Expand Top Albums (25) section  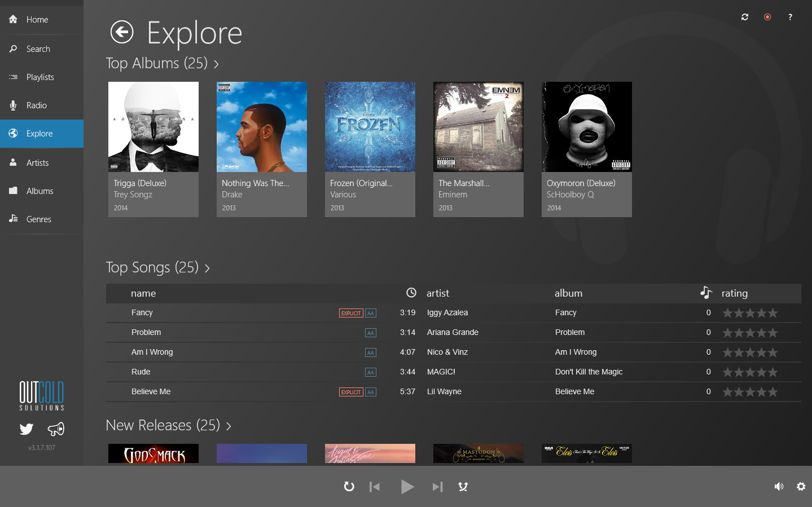[163, 63]
